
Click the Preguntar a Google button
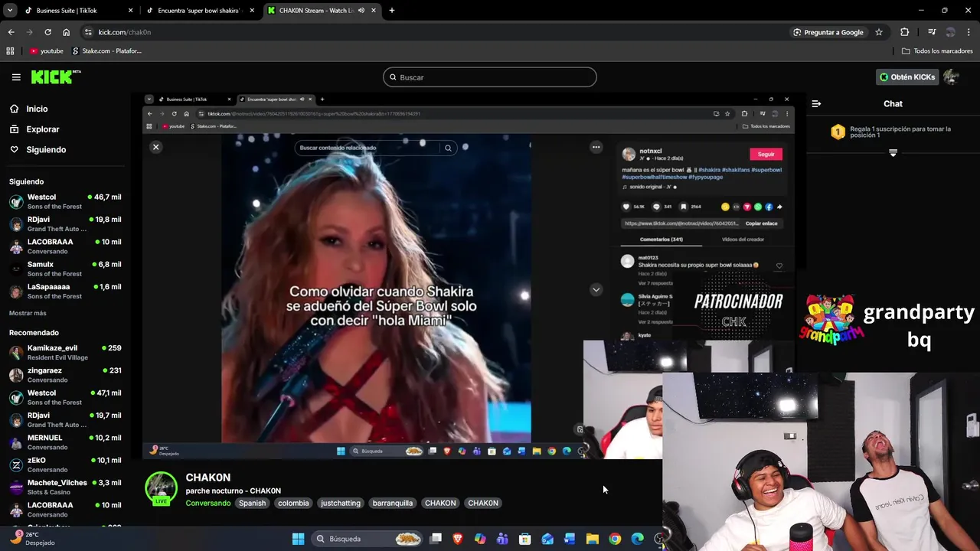tap(828, 32)
